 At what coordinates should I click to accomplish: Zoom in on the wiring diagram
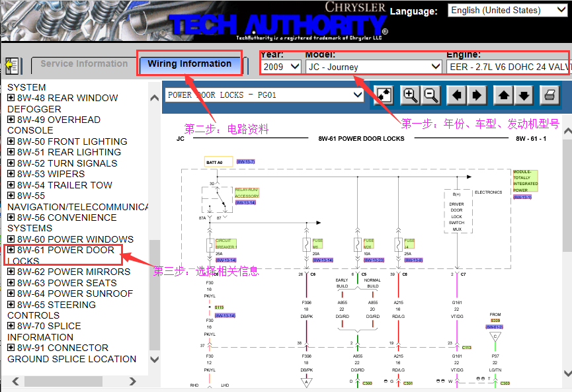pos(410,96)
